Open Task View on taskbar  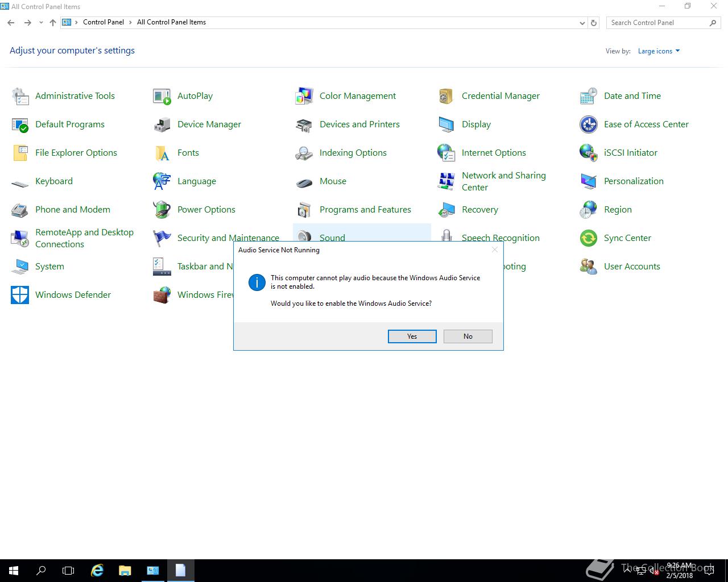68,571
